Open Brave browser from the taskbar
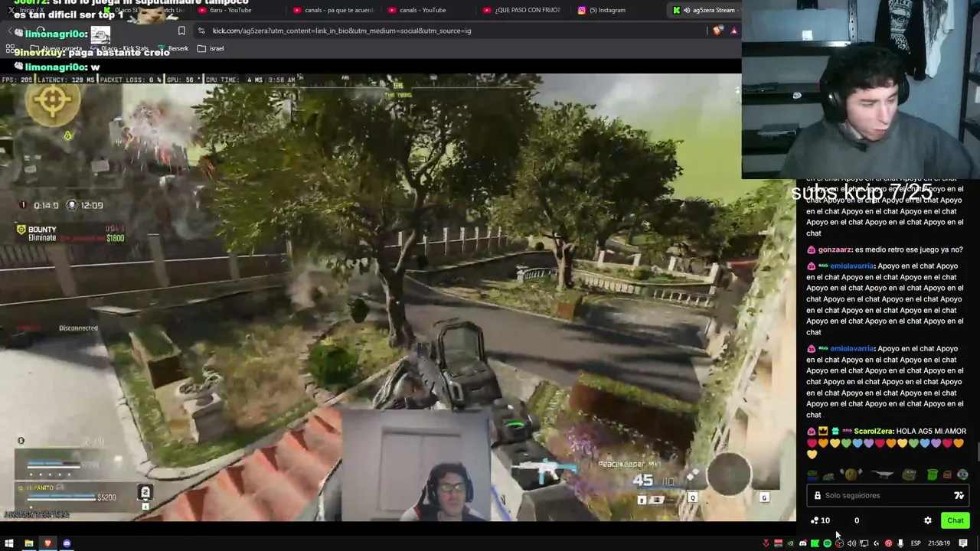Image resolution: width=980 pixels, height=551 pixels. pos(47,543)
